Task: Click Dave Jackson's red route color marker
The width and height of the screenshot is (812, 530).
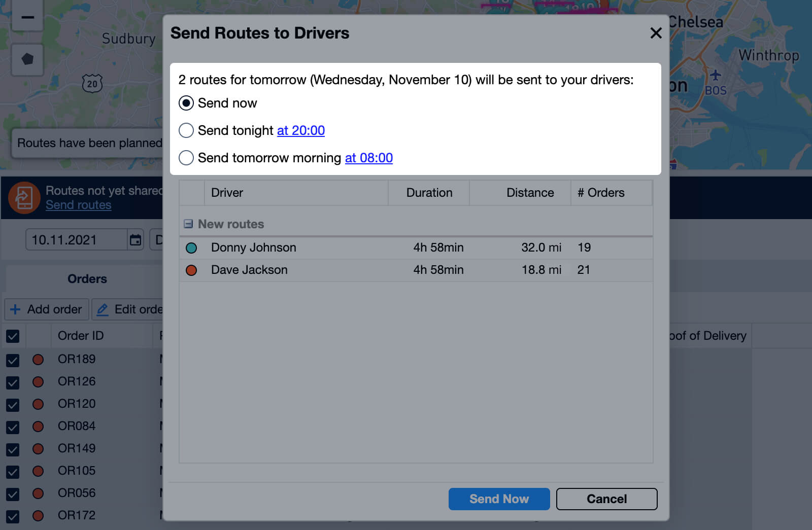Action: (191, 270)
